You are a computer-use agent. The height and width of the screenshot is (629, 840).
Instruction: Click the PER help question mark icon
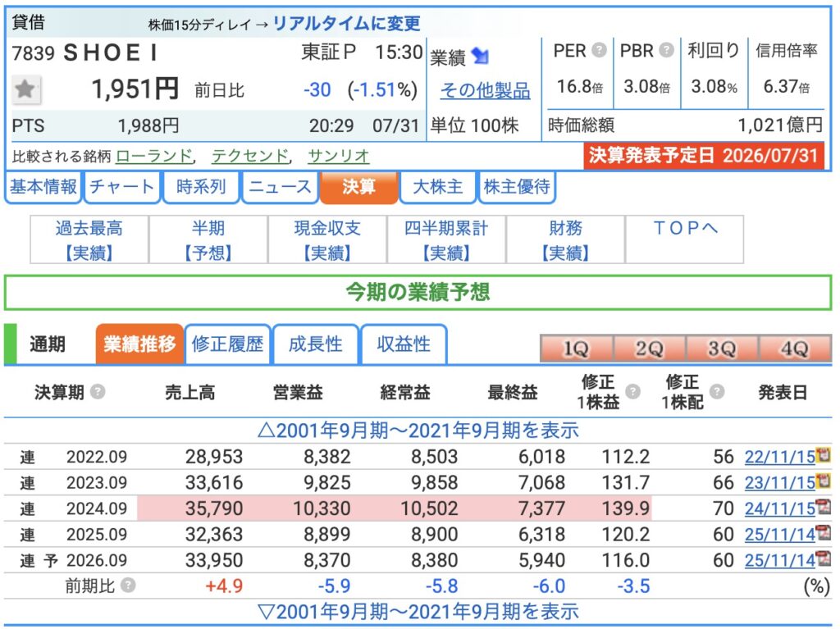click(599, 50)
